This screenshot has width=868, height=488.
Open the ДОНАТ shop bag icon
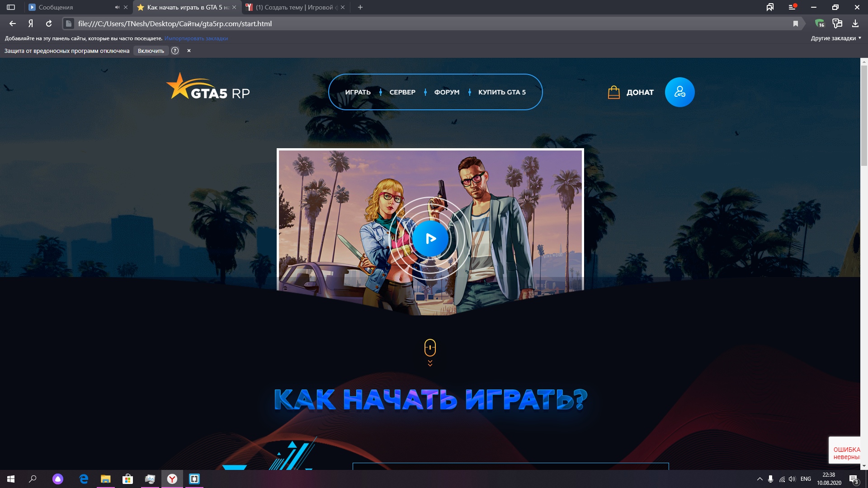(613, 92)
